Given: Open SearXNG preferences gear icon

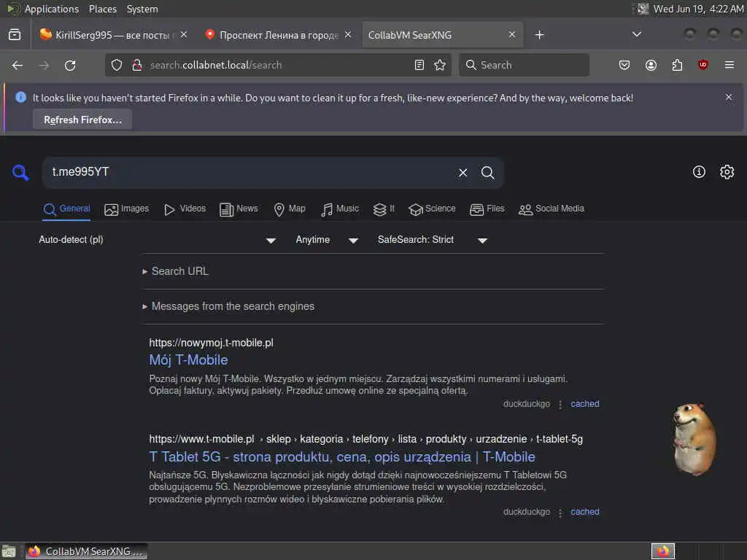Looking at the screenshot, I should (x=727, y=172).
